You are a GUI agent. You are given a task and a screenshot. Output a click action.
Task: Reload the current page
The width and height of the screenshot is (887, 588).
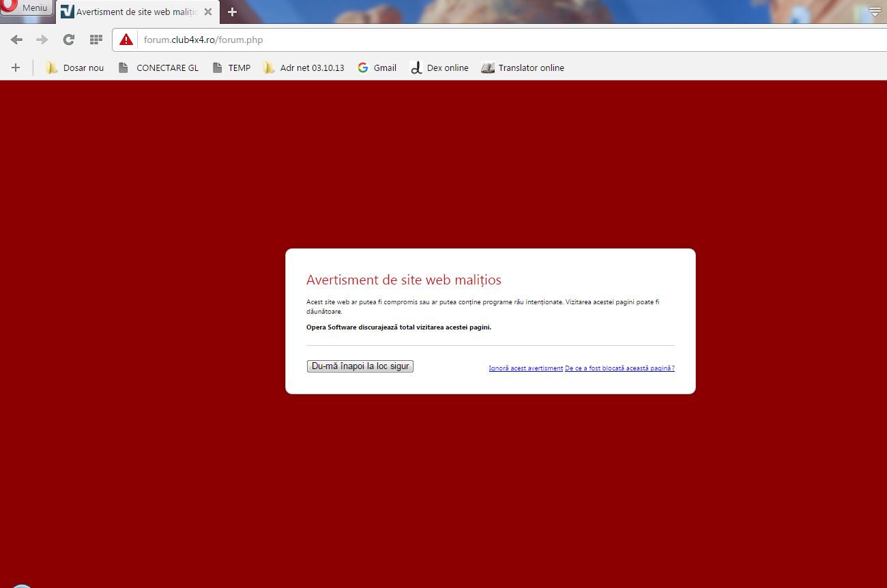[x=68, y=40]
